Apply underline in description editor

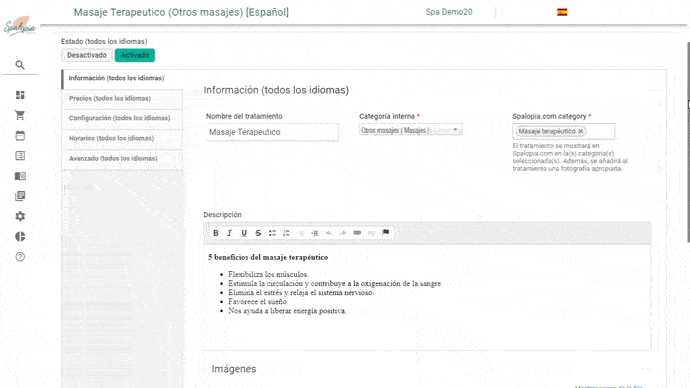click(244, 233)
